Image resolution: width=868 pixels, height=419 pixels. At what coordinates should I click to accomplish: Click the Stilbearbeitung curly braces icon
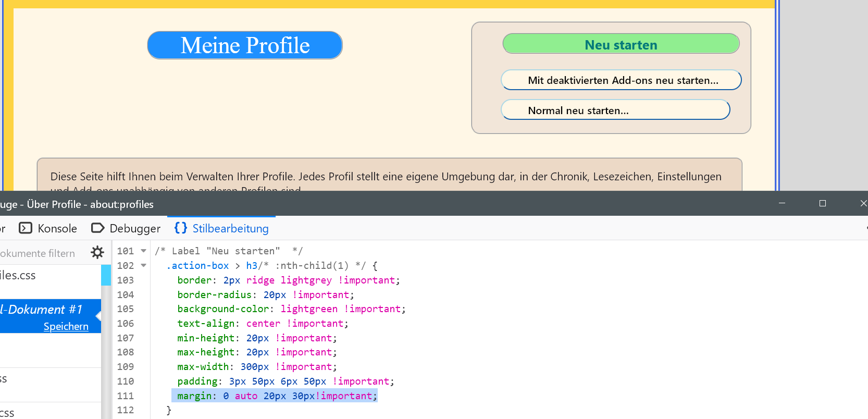pyautogui.click(x=181, y=228)
